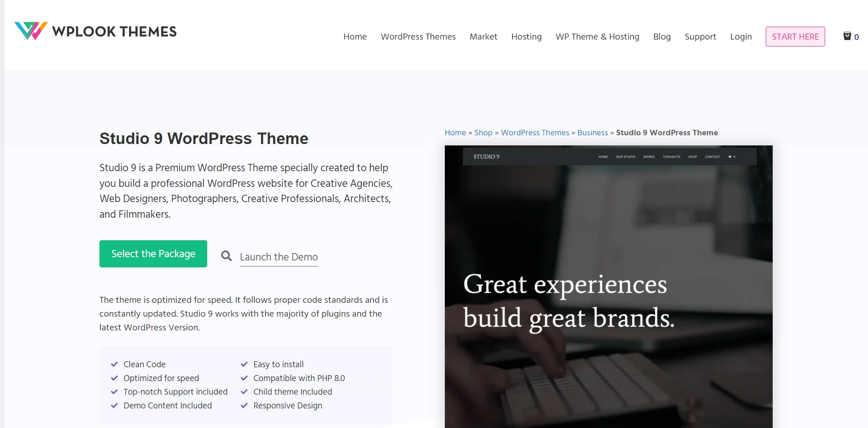
Task: Click the Select the Package button
Action: 153,254
